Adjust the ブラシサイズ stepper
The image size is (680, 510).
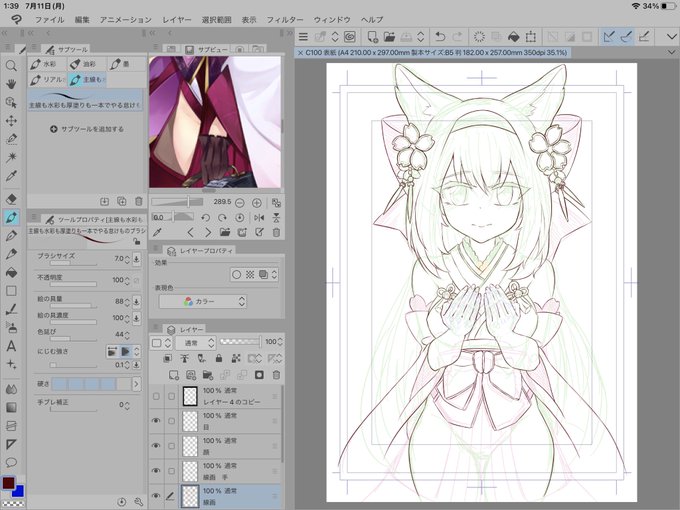tap(127, 259)
